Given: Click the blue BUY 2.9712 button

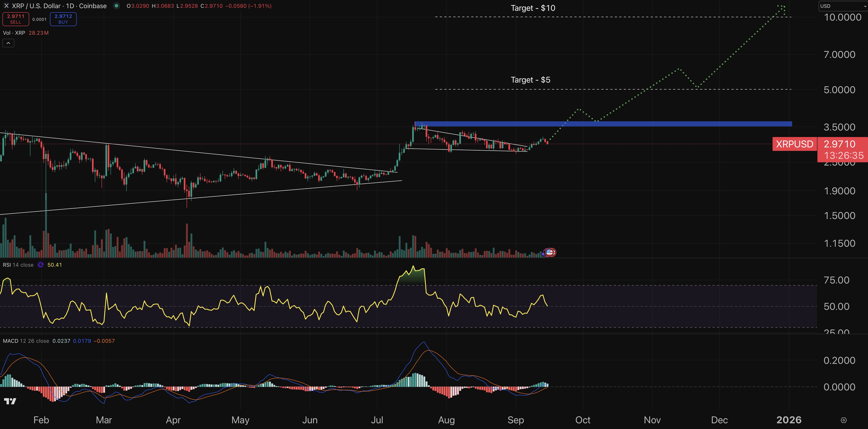Looking at the screenshot, I should (x=63, y=19).
